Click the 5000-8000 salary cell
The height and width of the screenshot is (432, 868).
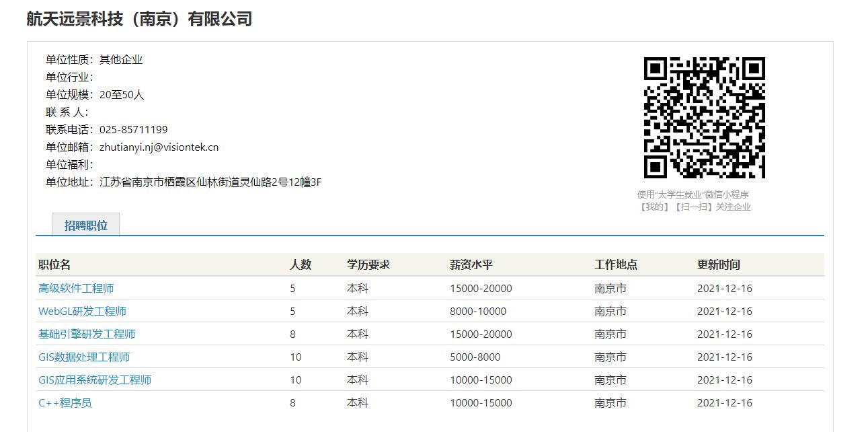pyautogui.click(x=475, y=357)
